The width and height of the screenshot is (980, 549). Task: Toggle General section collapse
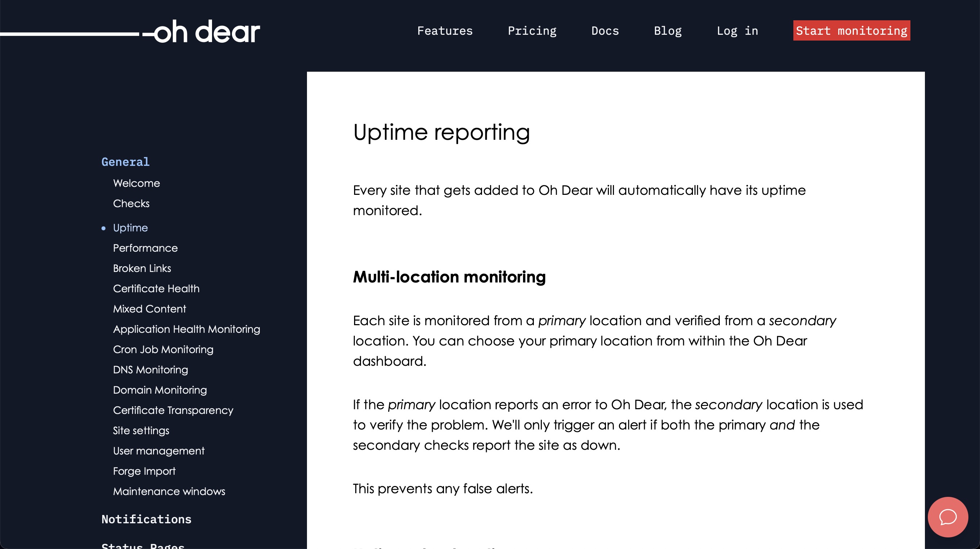point(125,162)
